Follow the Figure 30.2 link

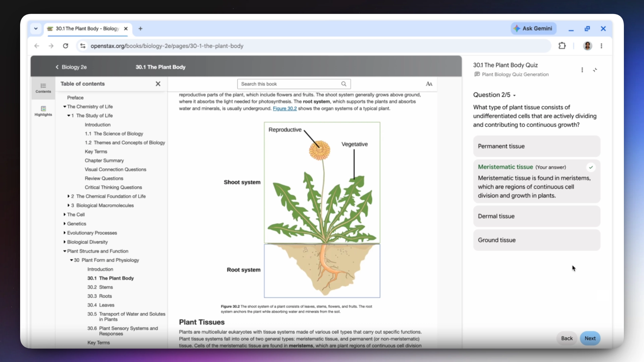285,109
